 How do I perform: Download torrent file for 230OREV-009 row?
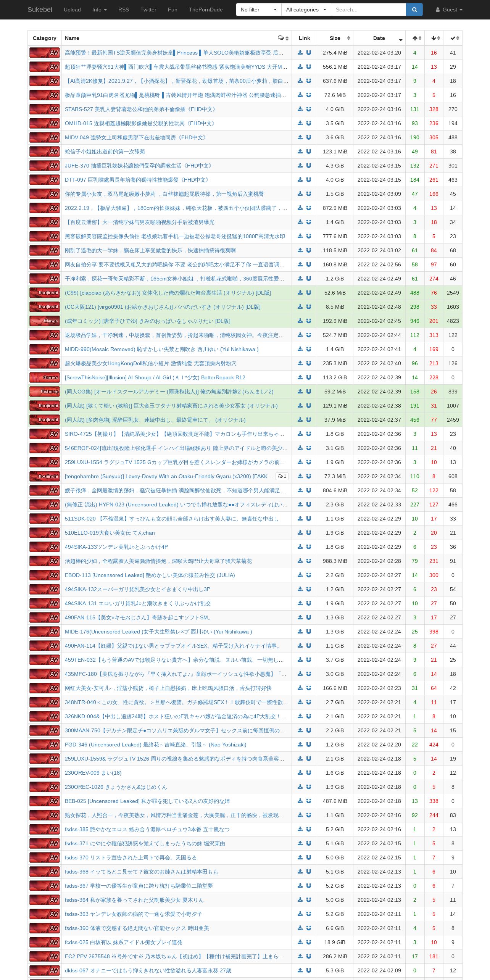pos(300,773)
